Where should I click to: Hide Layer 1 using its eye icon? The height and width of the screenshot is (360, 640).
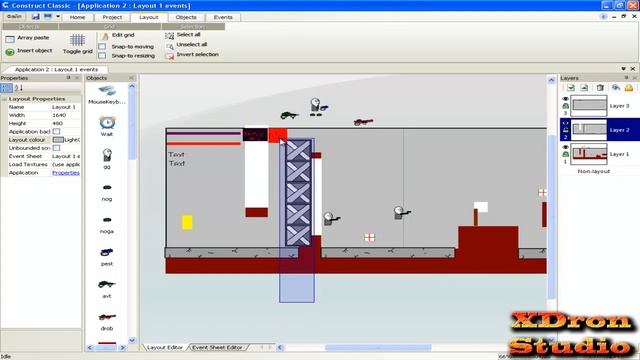tap(565, 147)
